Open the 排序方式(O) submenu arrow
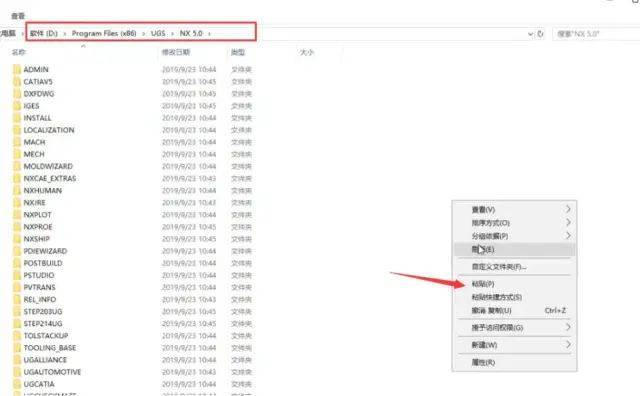Screen dimensions: 640x396 click(568, 222)
